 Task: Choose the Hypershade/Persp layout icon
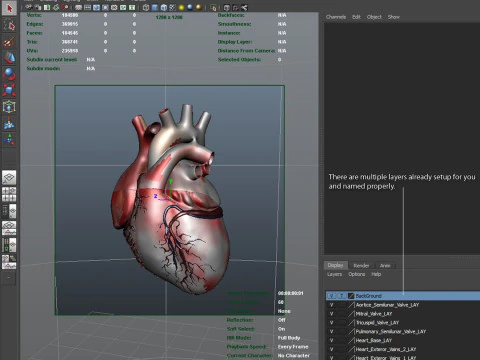pyautogui.click(x=9, y=245)
